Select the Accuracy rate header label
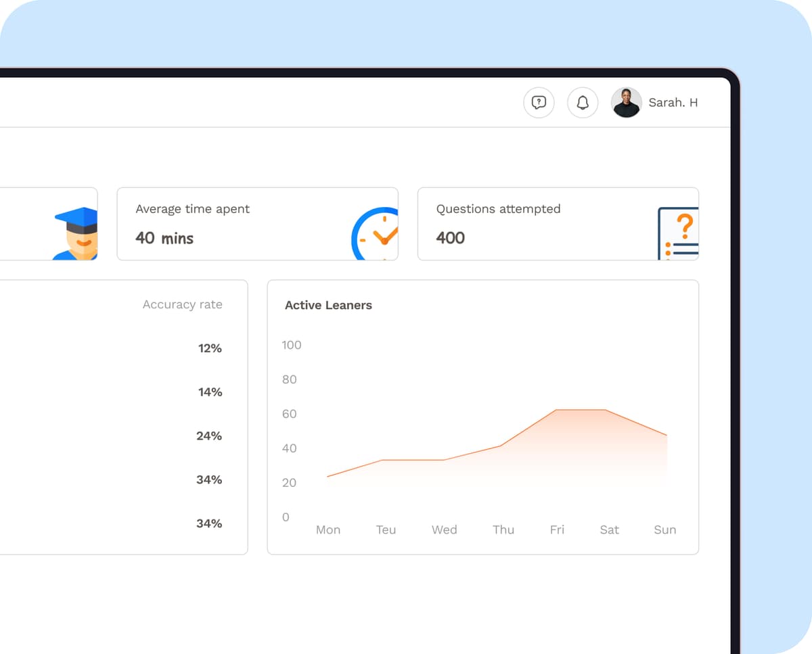Screen dimensions: 812x654 pyautogui.click(x=182, y=304)
